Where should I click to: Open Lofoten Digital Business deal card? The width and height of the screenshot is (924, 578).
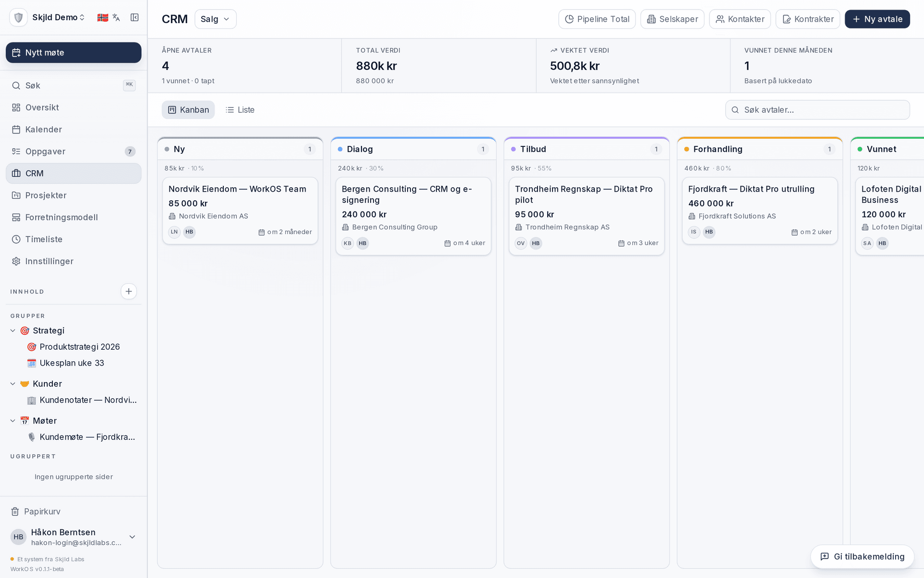point(890,216)
